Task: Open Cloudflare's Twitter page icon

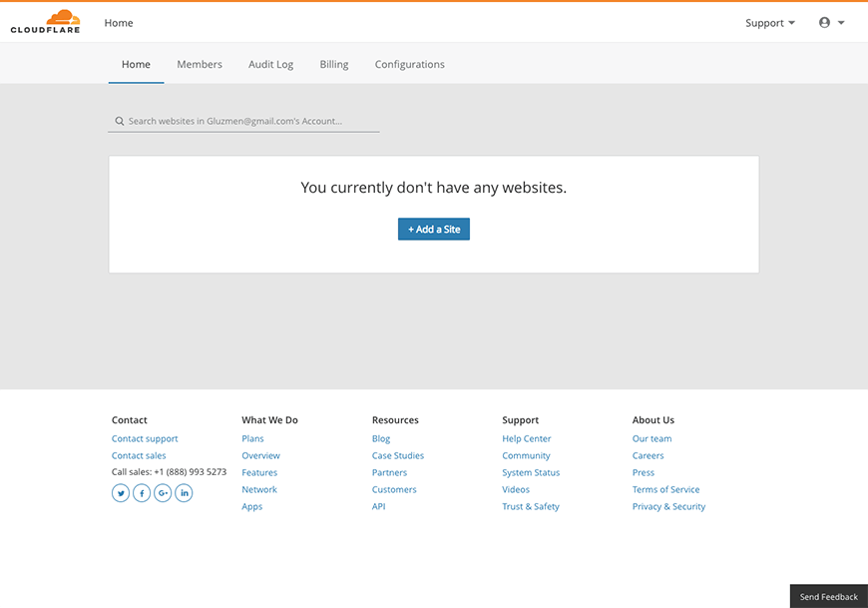Action: click(121, 493)
